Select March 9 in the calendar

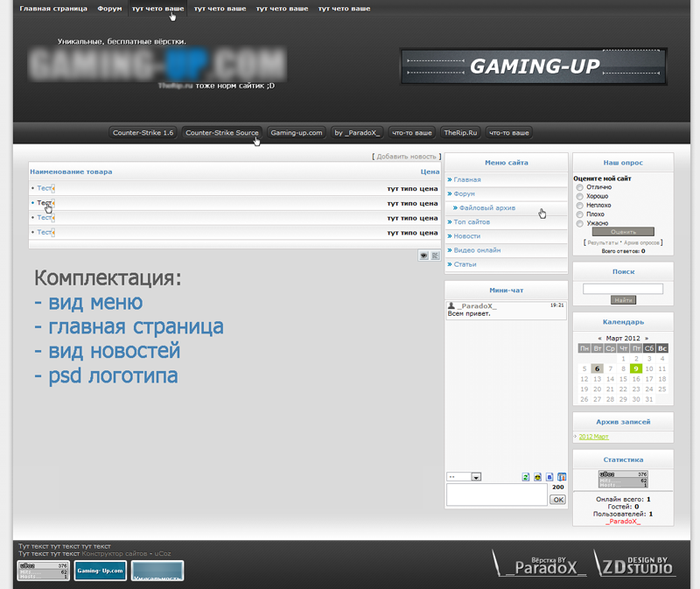coord(636,368)
